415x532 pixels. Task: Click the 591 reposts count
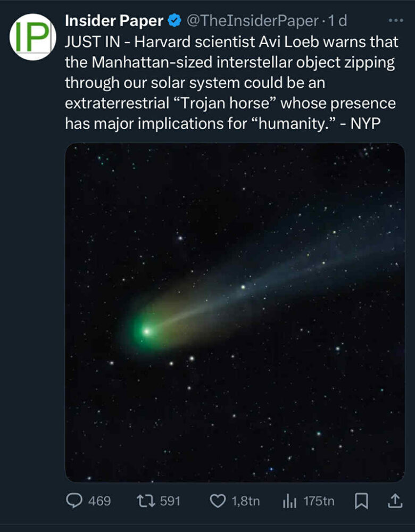(x=170, y=501)
